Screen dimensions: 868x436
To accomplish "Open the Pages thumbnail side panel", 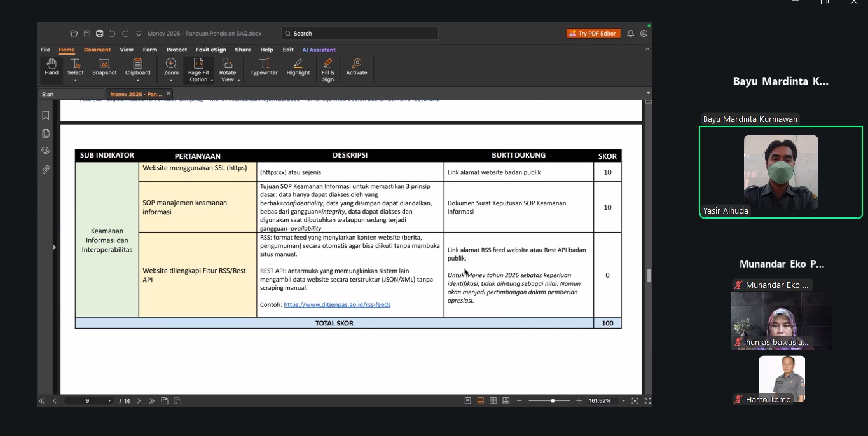I will click(46, 133).
